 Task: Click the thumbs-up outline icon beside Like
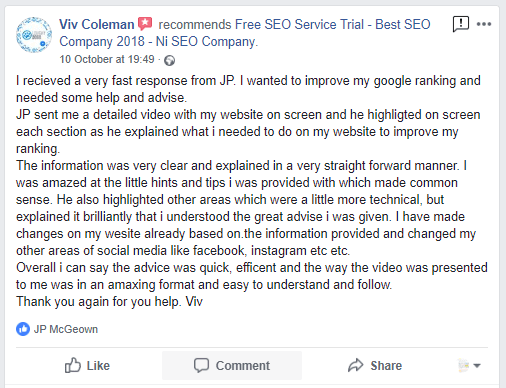73,365
